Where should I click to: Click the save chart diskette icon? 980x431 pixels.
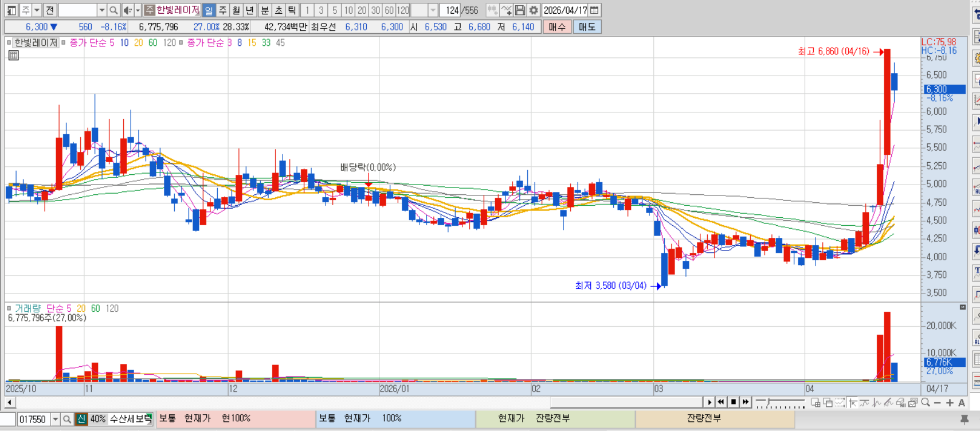pyautogui.click(x=520, y=10)
